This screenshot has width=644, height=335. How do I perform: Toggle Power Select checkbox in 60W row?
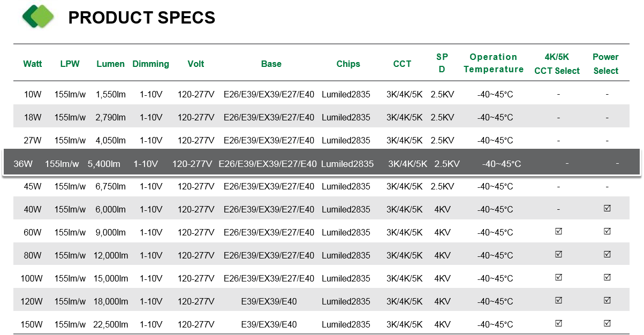(607, 232)
